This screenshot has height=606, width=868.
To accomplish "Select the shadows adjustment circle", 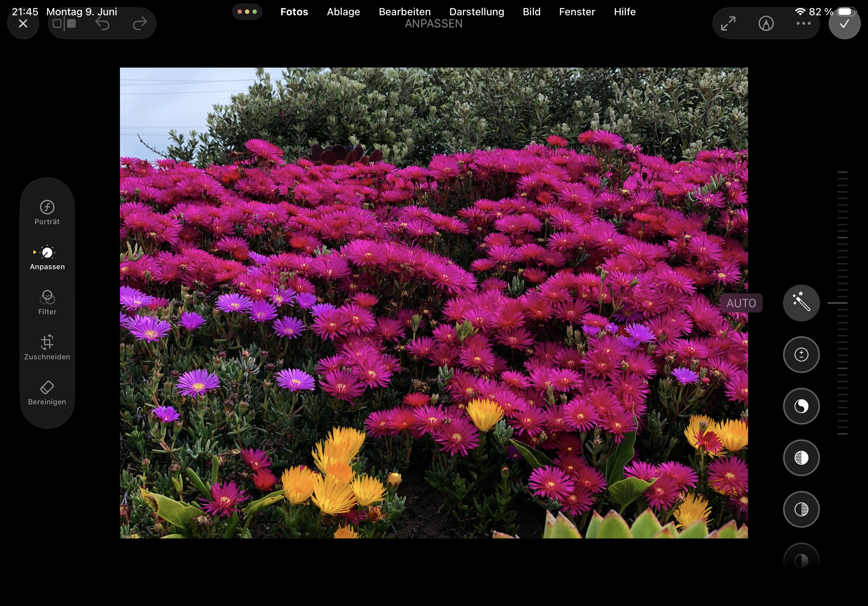I will pyautogui.click(x=801, y=509).
